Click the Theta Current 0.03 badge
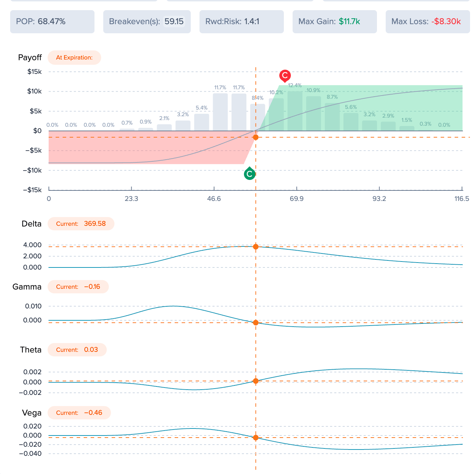The image size is (476, 474). click(77, 350)
